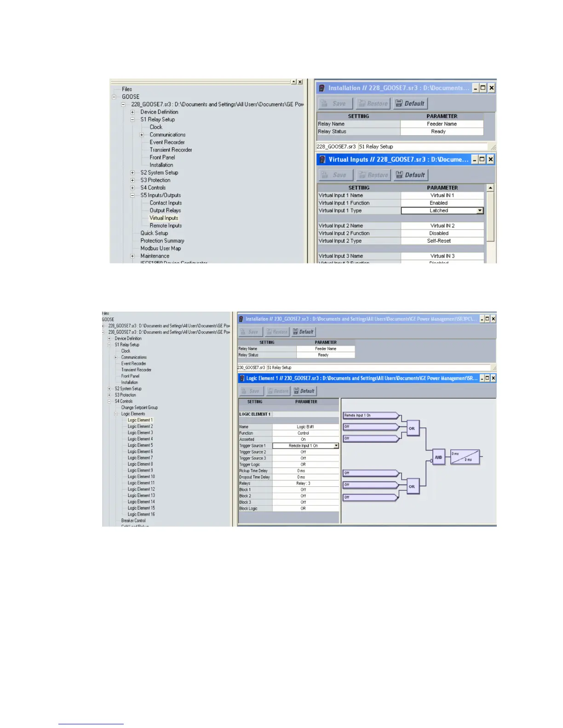Screen dimensions: 563x728
Task: Click Default in the Virtual Inputs window
Action: pos(411,175)
